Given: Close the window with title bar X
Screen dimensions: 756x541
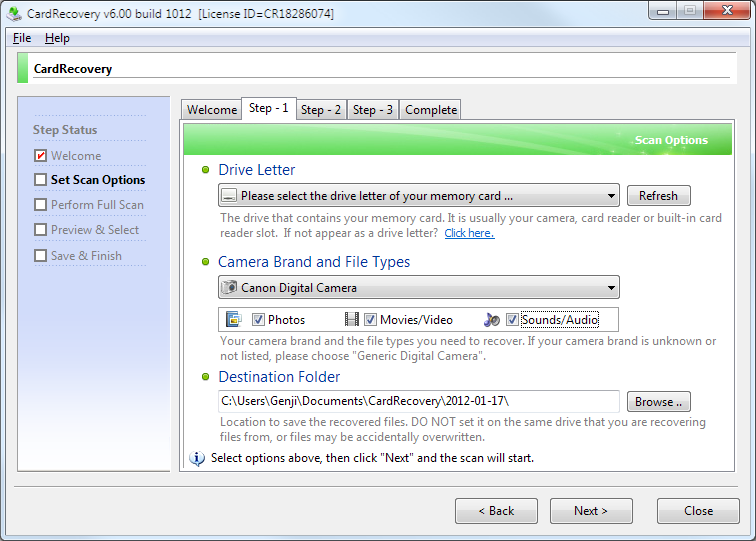Looking at the screenshot, I should point(727,11).
